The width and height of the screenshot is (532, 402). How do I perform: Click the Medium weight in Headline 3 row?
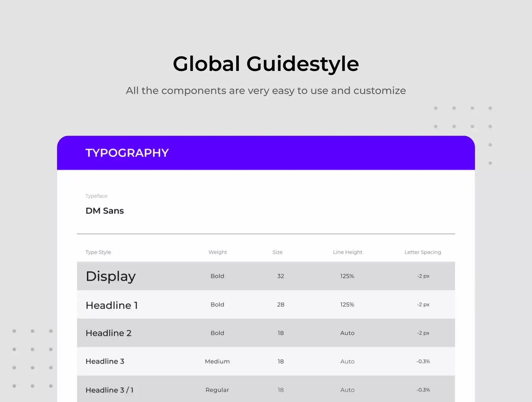(217, 362)
